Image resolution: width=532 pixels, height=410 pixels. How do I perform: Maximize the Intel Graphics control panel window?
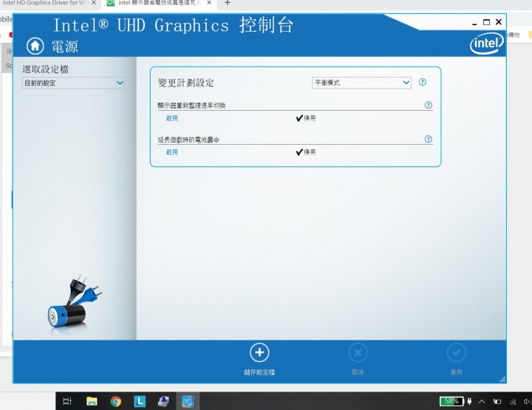[x=486, y=22]
